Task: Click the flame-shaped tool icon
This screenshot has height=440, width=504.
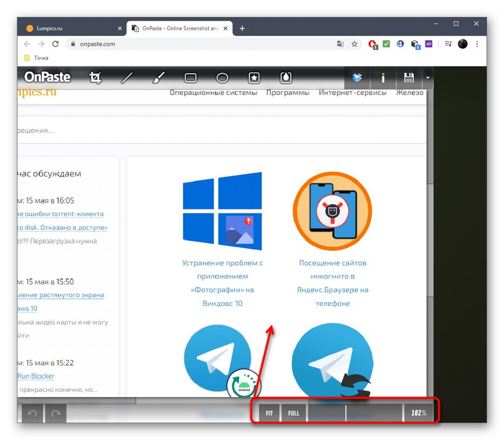Action: pyautogui.click(x=285, y=77)
